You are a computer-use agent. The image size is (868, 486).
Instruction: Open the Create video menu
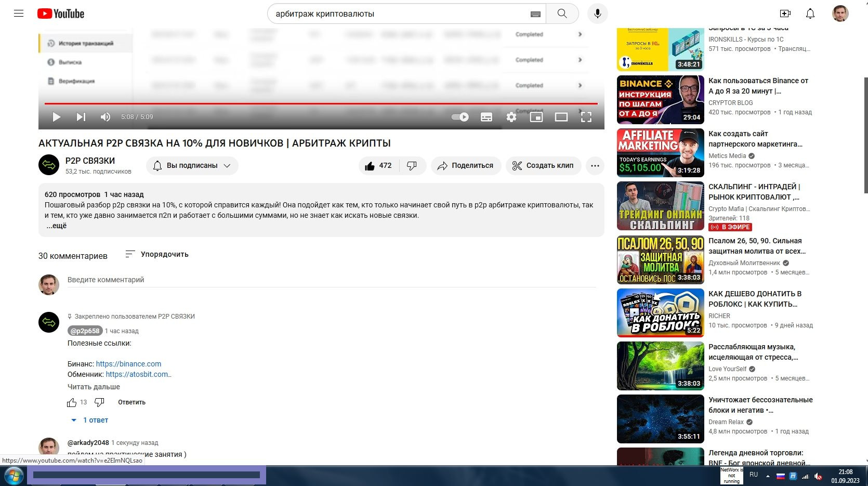(785, 14)
